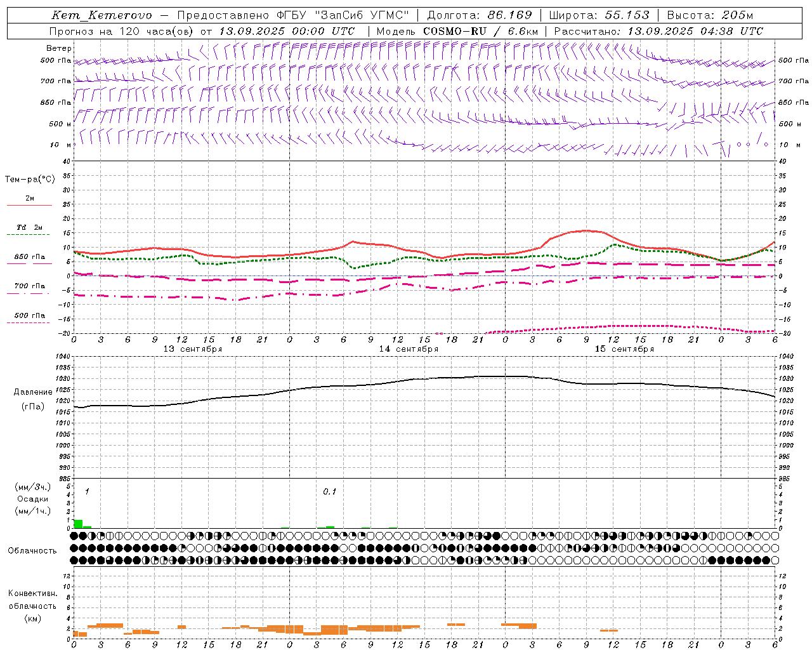Click the 1040 value on left pressure axis
812x650 pixels.
(x=64, y=357)
